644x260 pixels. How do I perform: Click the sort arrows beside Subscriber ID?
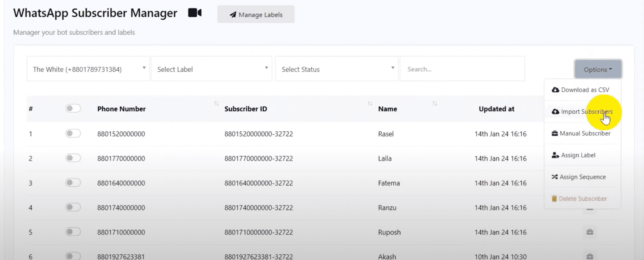370,104
